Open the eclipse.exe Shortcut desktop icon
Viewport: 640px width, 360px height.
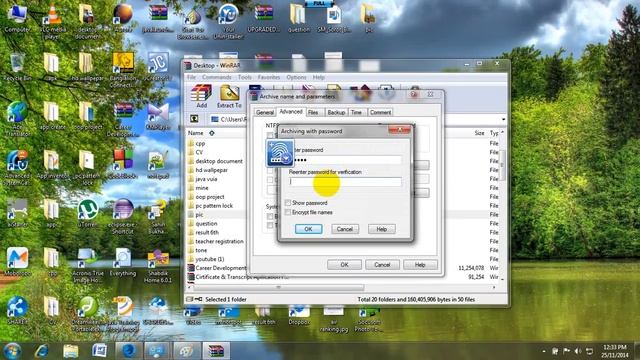pyautogui.click(x=123, y=216)
